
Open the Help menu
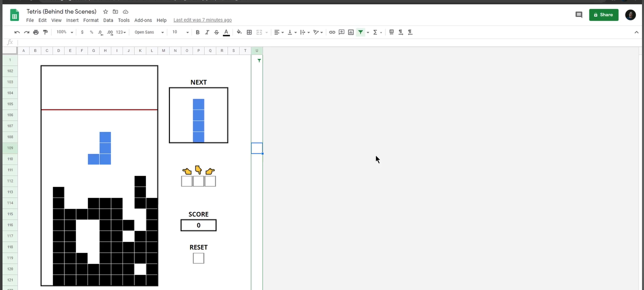pos(161,20)
